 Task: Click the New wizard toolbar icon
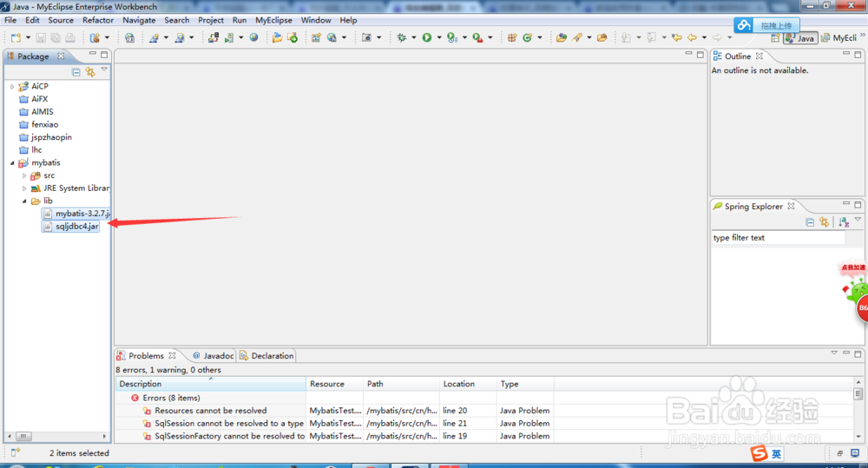pos(16,37)
